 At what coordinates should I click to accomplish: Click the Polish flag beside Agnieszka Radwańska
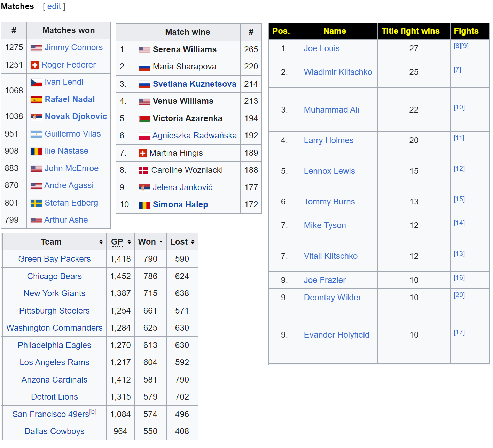(x=144, y=136)
